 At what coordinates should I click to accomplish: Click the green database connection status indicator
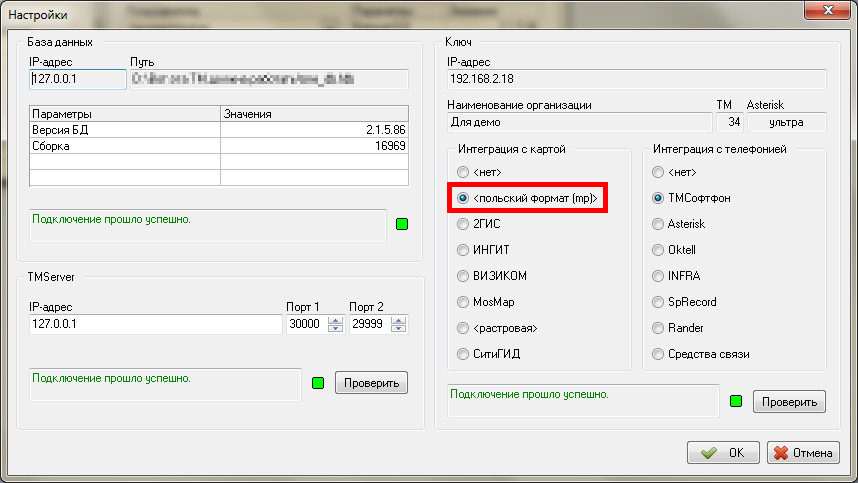(x=402, y=224)
